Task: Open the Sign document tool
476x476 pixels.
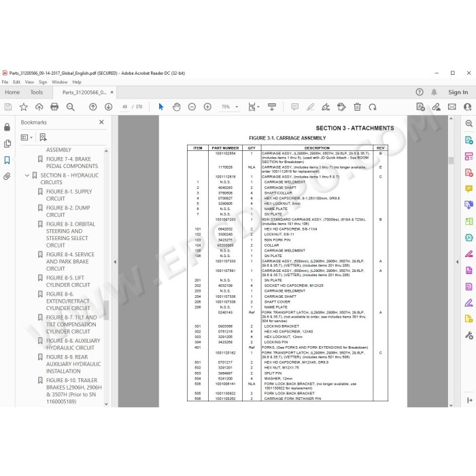Action: pyautogui.click(x=326, y=107)
